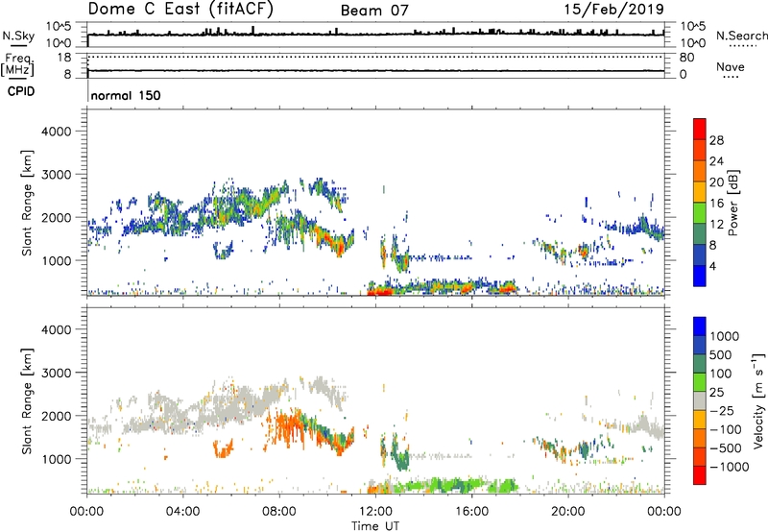
Task: Click the 'N.Search' legend label
Action: pyautogui.click(x=741, y=36)
